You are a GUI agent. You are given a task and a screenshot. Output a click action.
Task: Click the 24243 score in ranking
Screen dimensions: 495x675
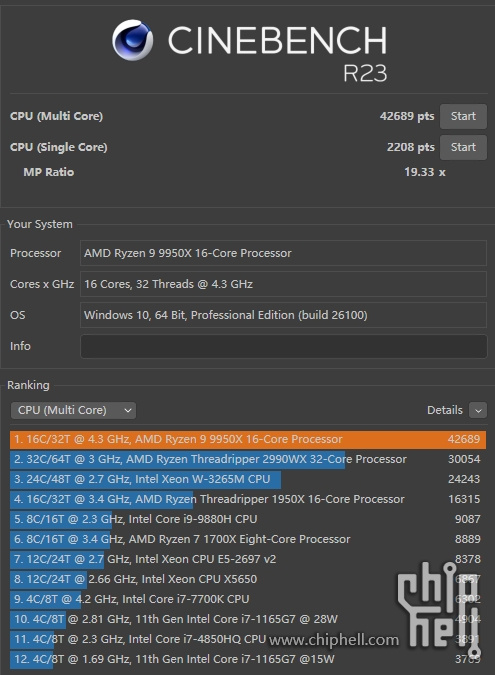464,479
